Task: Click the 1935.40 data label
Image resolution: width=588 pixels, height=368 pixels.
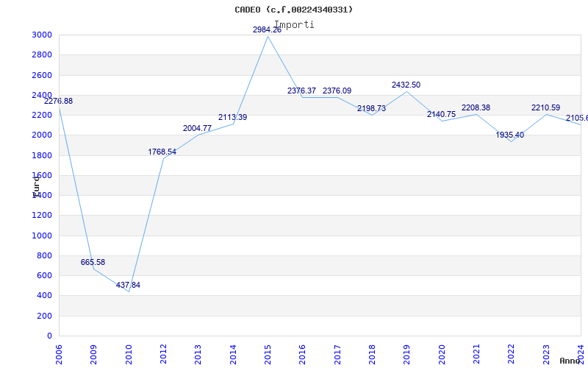Action: pos(510,135)
